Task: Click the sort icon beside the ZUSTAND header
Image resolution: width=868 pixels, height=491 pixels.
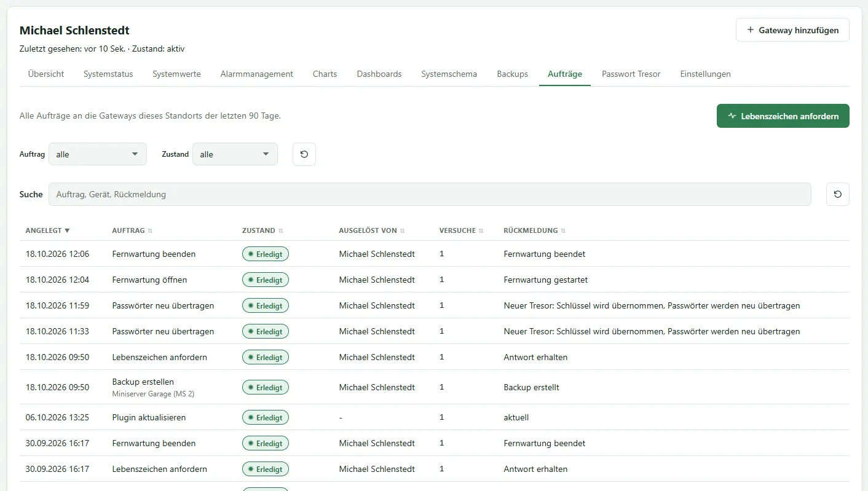Action: [281, 230]
